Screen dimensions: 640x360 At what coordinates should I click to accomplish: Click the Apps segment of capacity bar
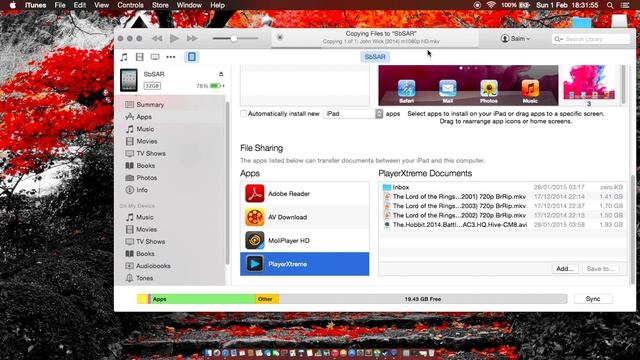pyautogui.click(x=203, y=299)
